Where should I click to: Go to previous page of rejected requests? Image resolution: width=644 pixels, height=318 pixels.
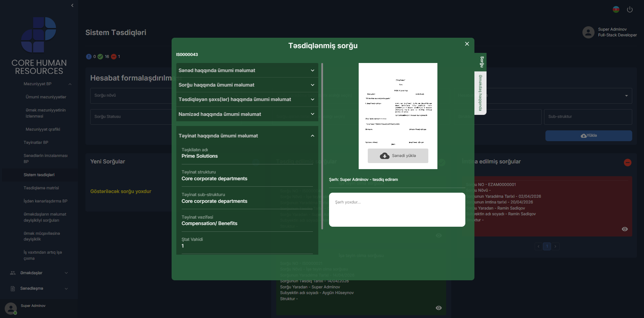(x=538, y=246)
